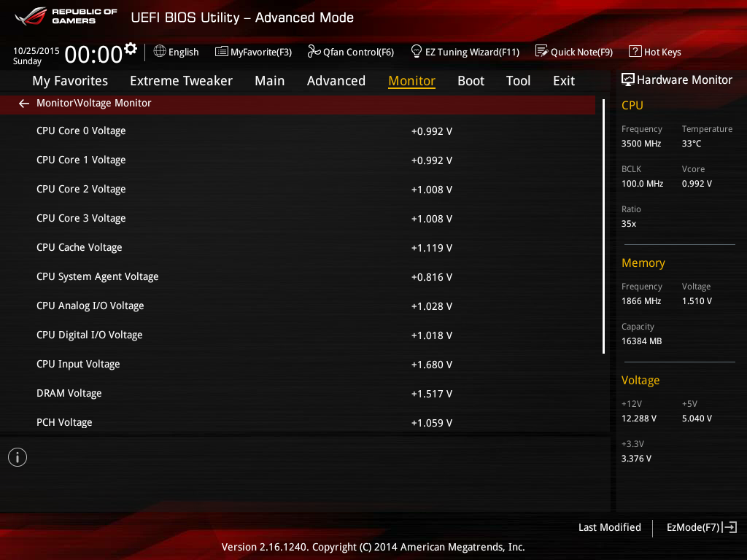The width and height of the screenshot is (747, 560).
Task: Click the Hardware Monitor display icon
Action: (628, 79)
